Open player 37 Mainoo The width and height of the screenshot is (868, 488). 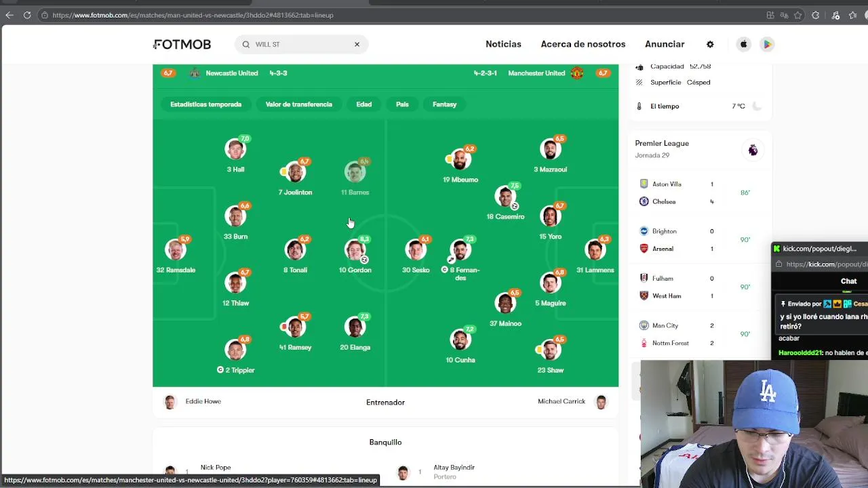click(x=505, y=308)
